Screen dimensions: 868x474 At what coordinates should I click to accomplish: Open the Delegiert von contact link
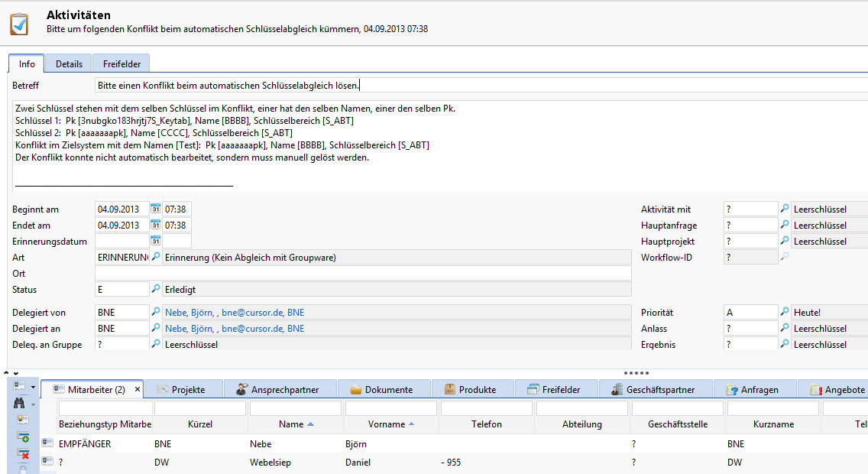coord(235,313)
